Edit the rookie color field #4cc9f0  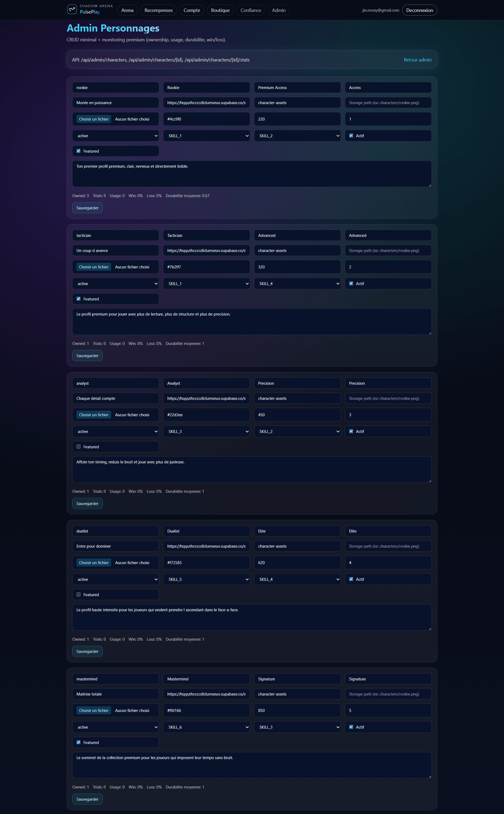tap(206, 119)
